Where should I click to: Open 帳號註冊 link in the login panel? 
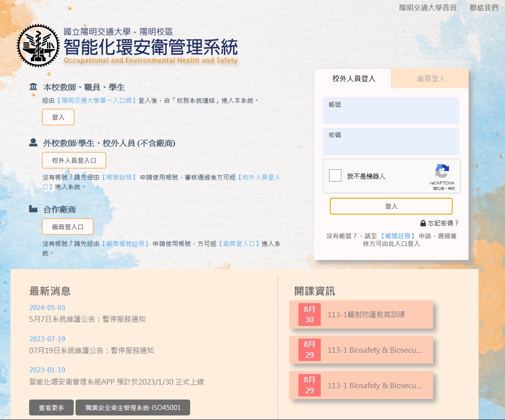[x=398, y=236]
